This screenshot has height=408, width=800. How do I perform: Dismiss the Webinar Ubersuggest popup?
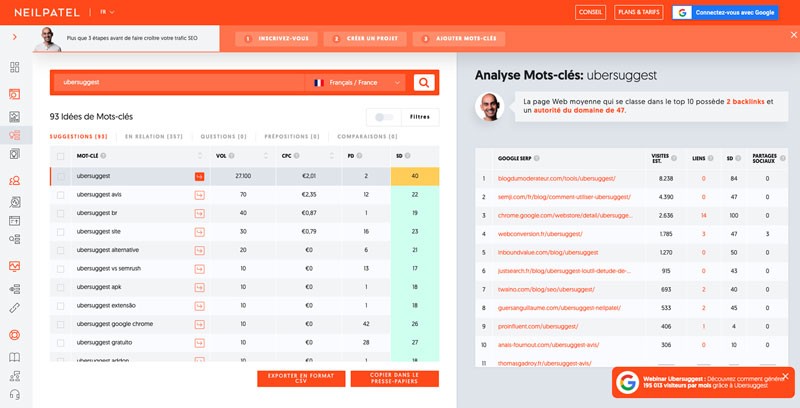[785, 376]
